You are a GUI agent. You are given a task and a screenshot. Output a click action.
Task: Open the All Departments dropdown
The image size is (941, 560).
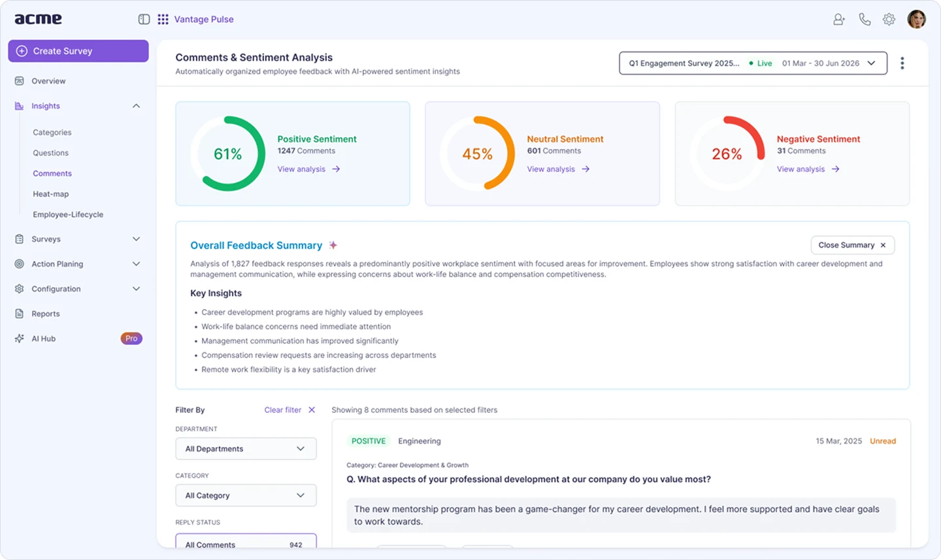(x=246, y=449)
